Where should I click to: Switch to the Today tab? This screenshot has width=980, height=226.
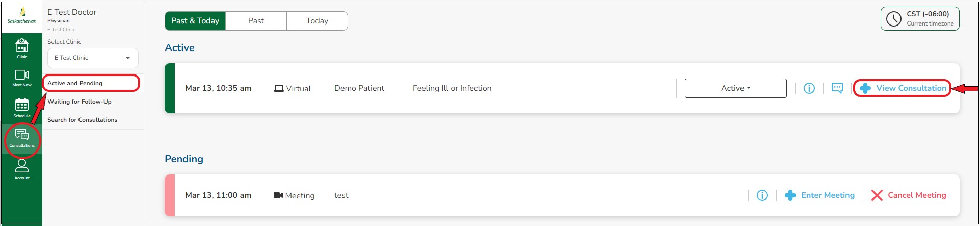[x=317, y=21]
